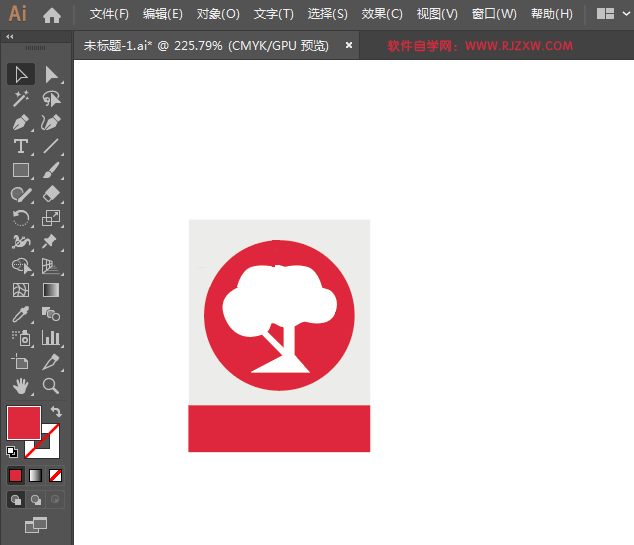This screenshot has width=634, height=545.
Task: Enable Draw Behind mode
Action: [x=36, y=500]
